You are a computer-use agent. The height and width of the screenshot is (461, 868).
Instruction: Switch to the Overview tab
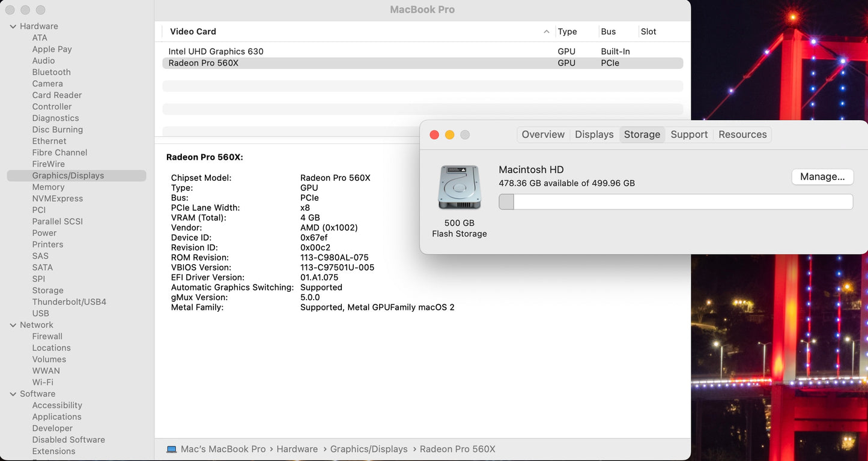(543, 134)
